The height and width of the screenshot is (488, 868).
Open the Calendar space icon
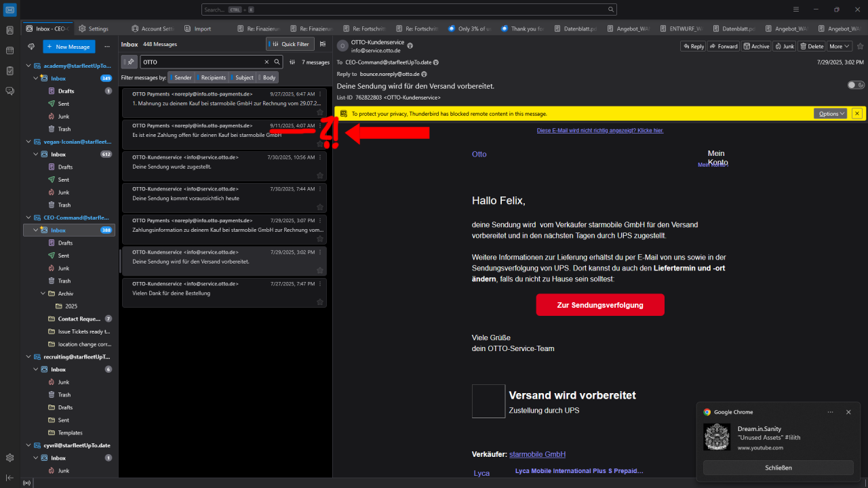pos(10,50)
